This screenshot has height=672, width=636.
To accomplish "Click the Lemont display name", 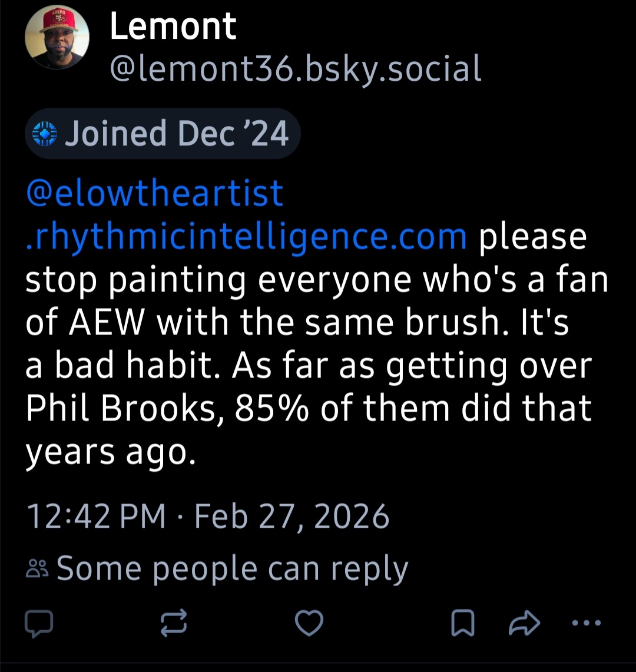I will coord(173,27).
